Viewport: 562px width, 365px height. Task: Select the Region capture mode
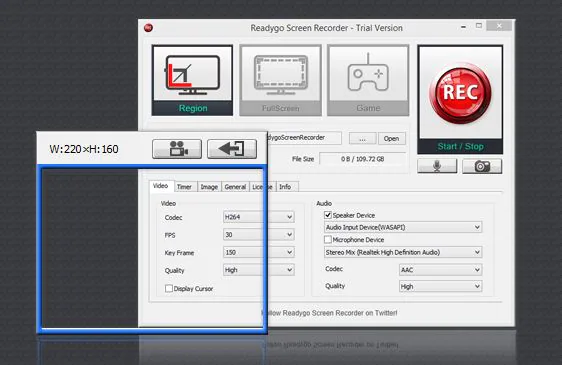(192, 80)
